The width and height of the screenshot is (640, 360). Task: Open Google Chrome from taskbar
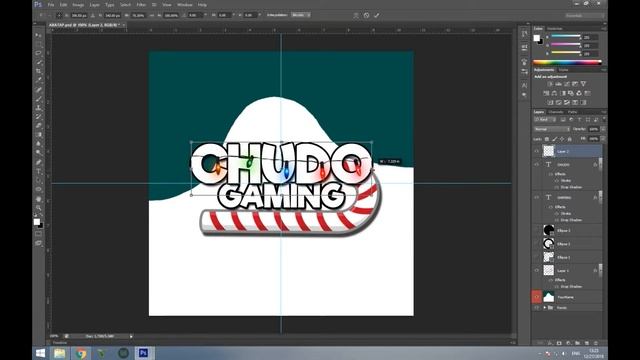pos(81,353)
